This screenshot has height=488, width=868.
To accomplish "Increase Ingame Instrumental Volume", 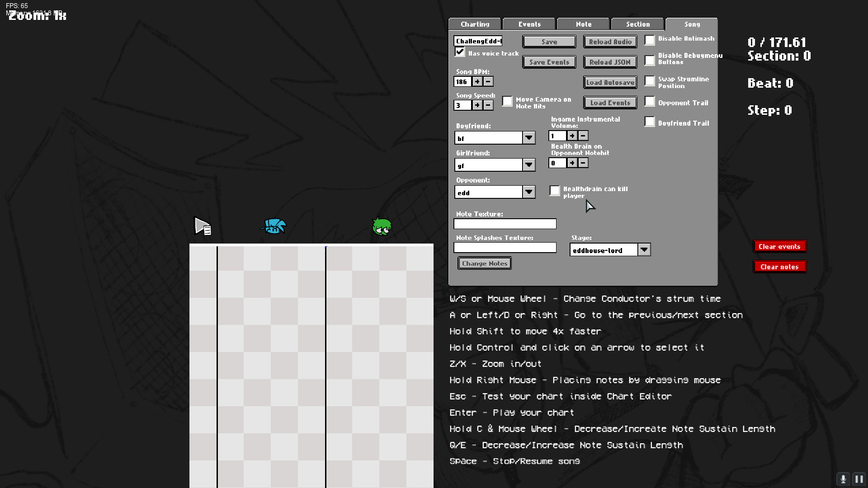I will tap(572, 136).
